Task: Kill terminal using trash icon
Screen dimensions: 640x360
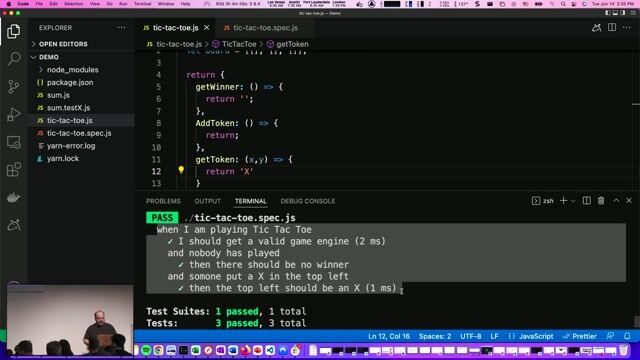Action: pos(601,200)
